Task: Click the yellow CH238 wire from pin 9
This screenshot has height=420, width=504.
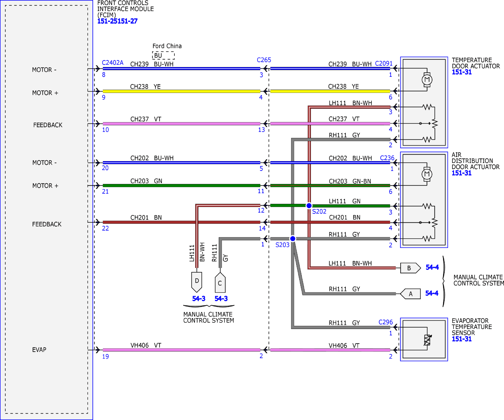Action: (181, 91)
